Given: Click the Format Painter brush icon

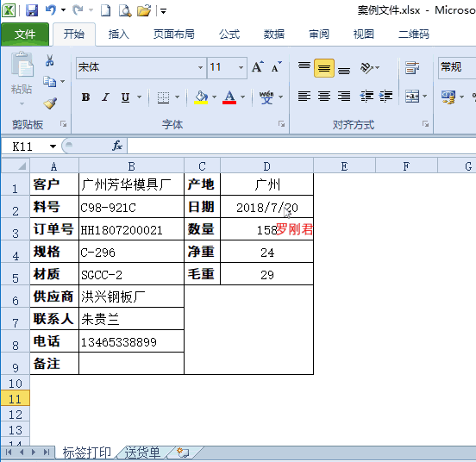Looking at the screenshot, I should [x=50, y=103].
